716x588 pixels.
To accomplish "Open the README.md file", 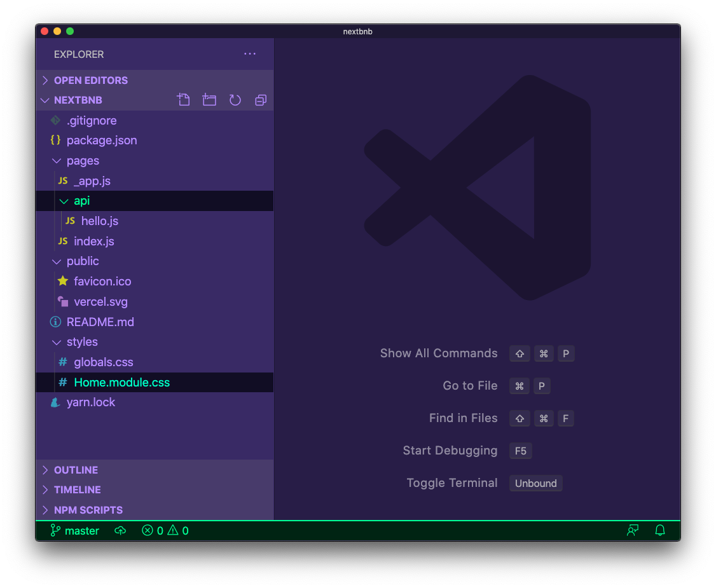I will (100, 322).
